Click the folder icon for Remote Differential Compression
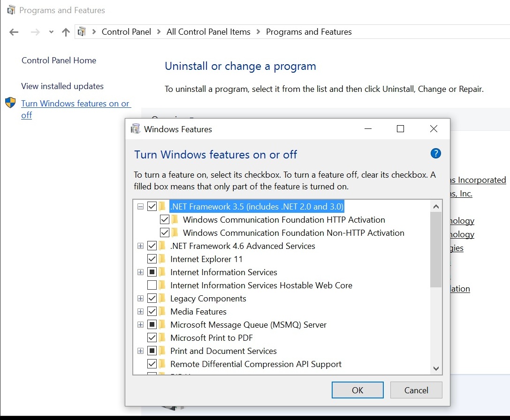 coord(163,364)
